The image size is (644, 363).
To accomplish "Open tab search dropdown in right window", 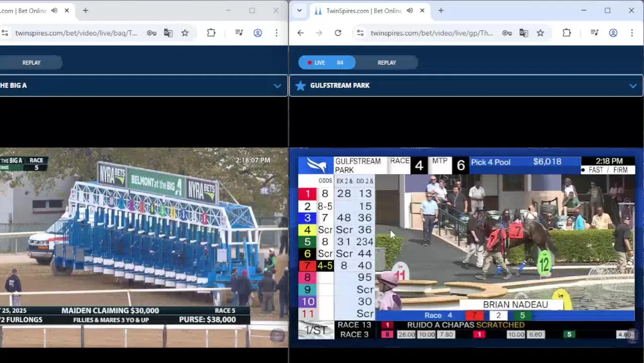I will [299, 11].
